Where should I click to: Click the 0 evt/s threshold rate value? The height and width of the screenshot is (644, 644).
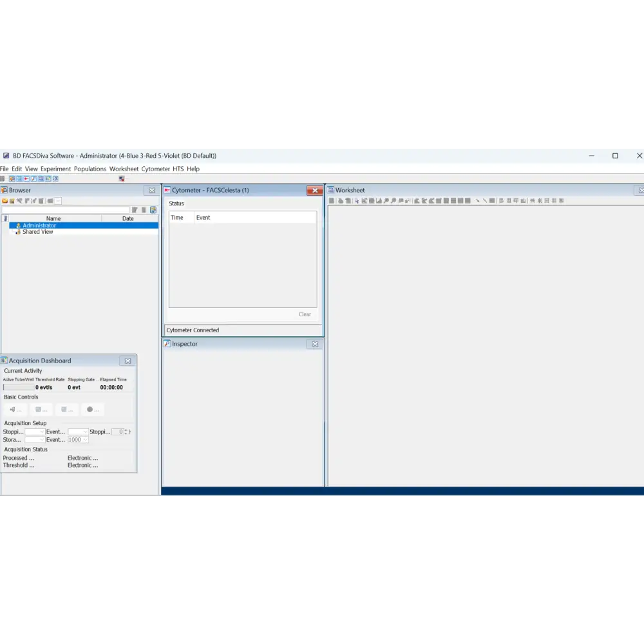click(44, 387)
